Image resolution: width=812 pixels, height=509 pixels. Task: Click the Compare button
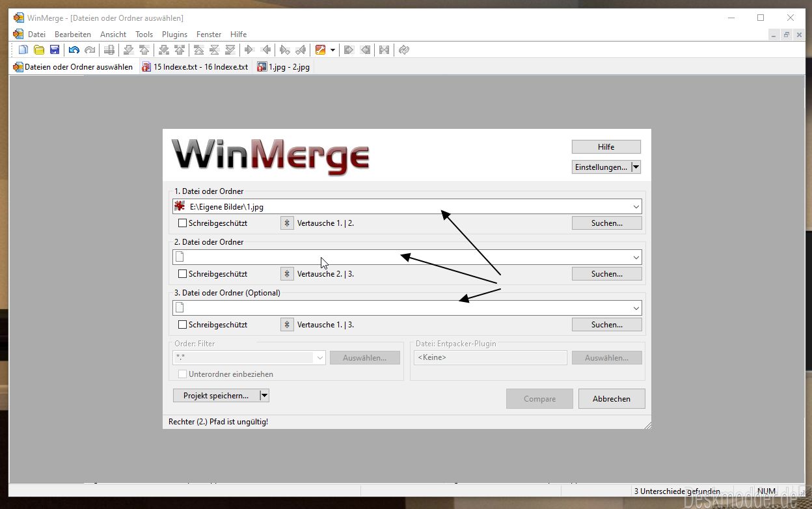[x=540, y=399]
